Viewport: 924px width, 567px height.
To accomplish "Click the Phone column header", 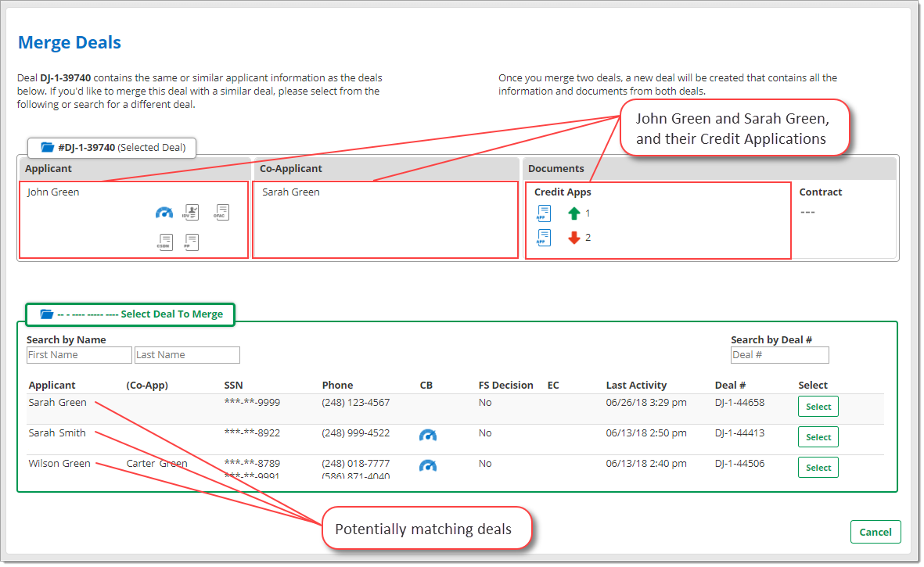I will coord(338,386).
